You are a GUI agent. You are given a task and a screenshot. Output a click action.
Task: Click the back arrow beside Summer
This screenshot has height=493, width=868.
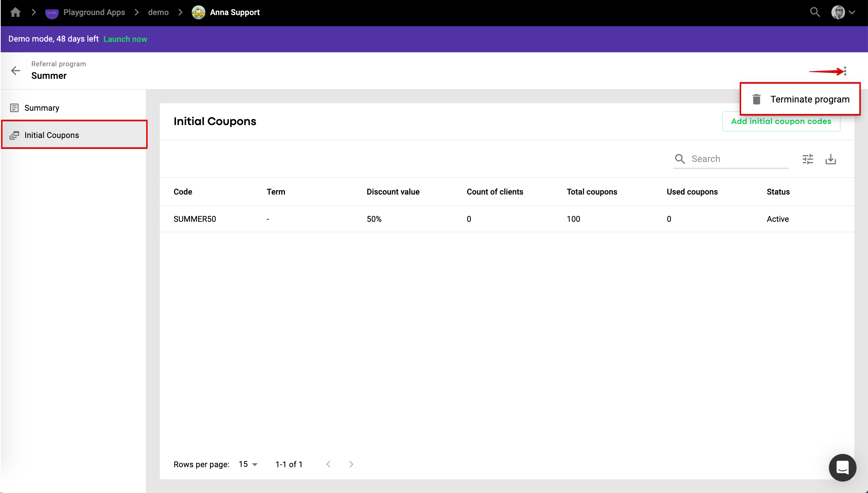(15, 71)
